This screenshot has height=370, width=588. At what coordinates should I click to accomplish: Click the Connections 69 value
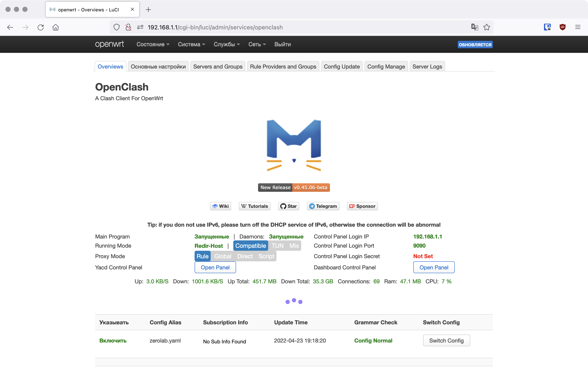[376, 281]
